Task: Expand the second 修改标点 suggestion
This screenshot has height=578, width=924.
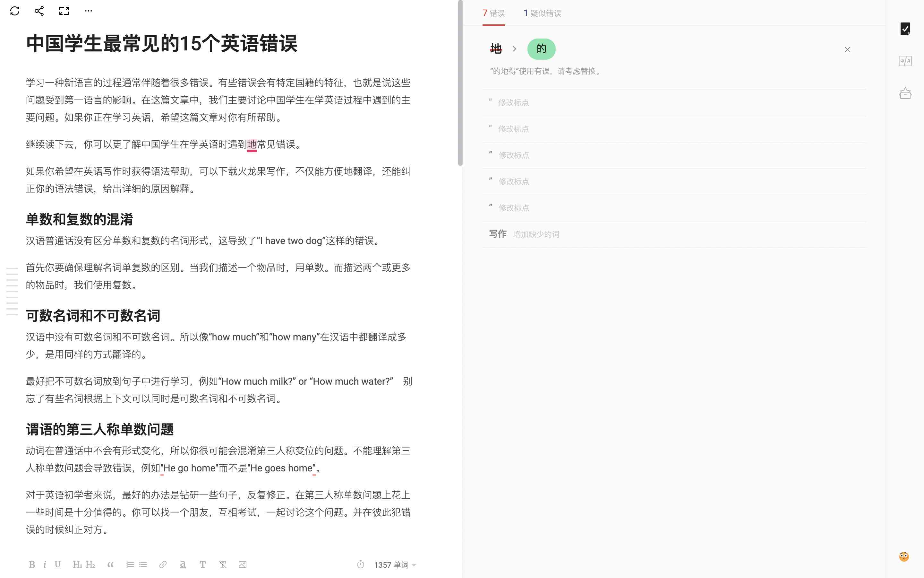Action: coord(674,129)
